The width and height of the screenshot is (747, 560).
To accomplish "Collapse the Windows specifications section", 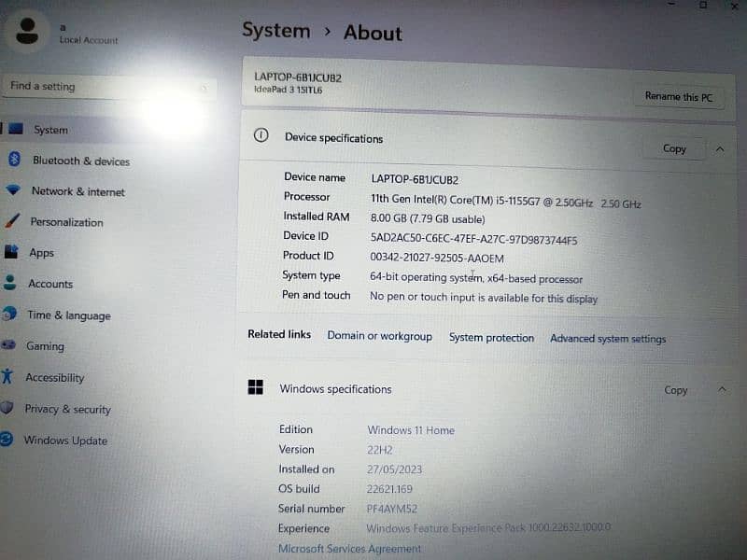I will pyautogui.click(x=721, y=389).
